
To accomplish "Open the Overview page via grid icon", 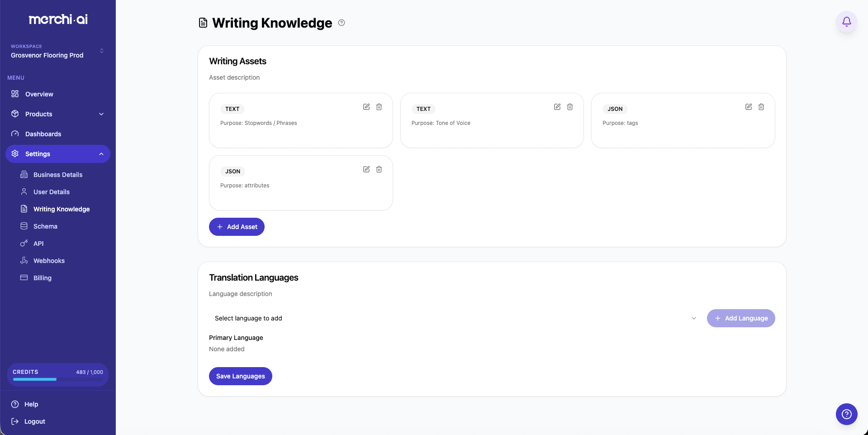I will tap(15, 94).
